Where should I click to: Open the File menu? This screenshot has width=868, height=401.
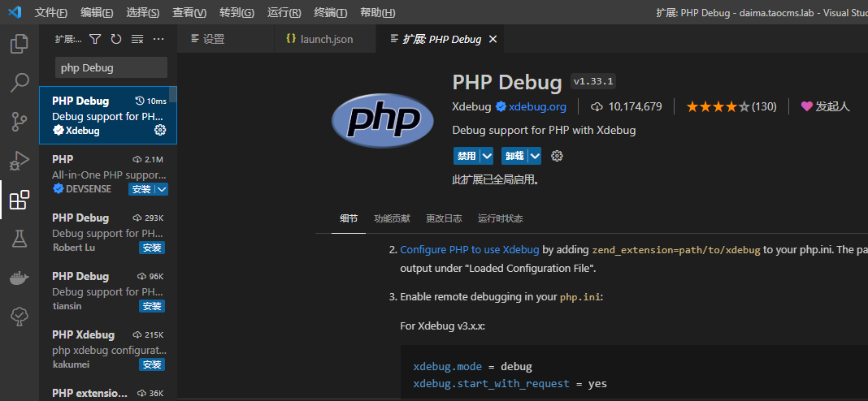click(51, 13)
